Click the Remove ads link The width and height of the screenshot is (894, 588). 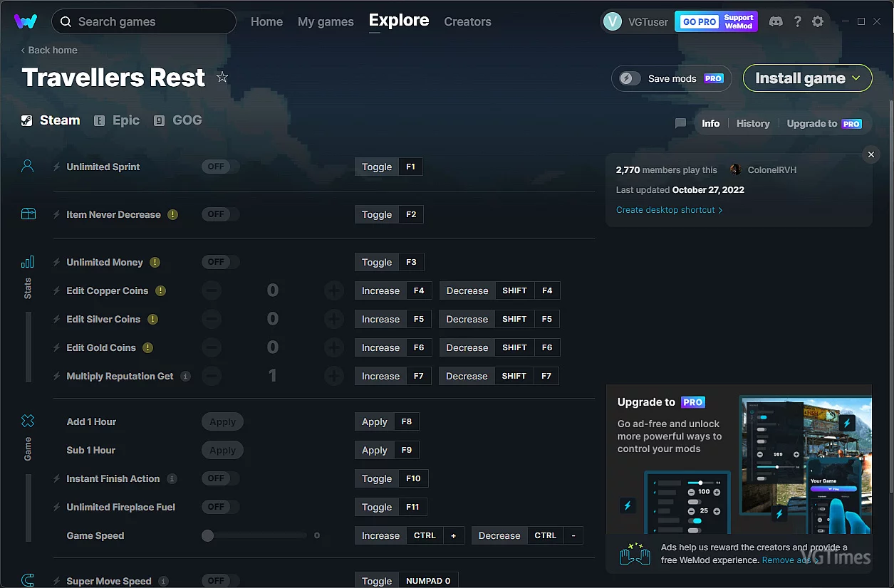pyautogui.click(x=790, y=560)
